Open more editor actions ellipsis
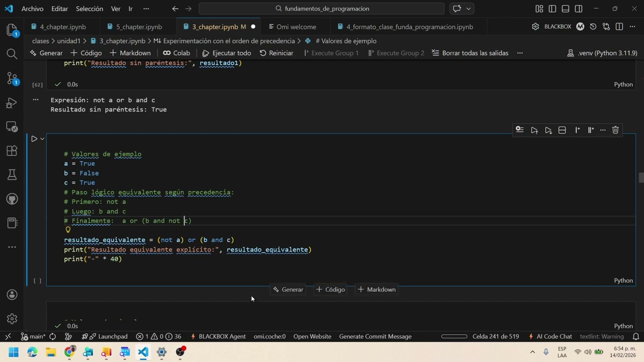 click(x=632, y=27)
